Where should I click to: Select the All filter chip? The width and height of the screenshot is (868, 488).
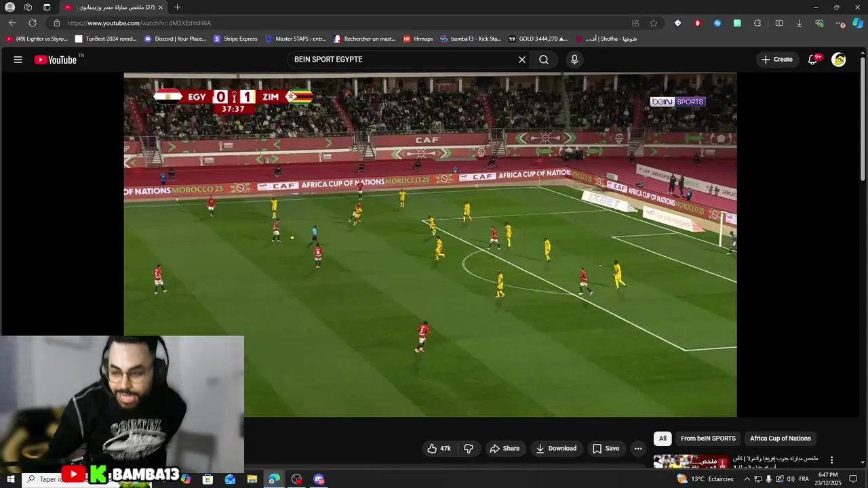pos(663,439)
